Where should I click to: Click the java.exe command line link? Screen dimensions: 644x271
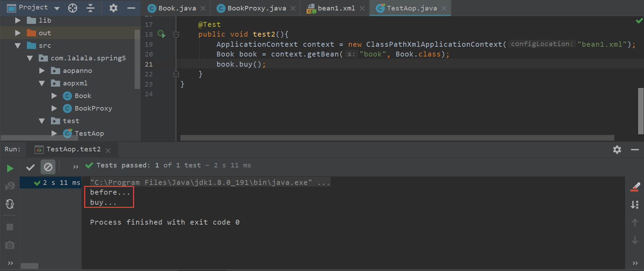coord(210,182)
